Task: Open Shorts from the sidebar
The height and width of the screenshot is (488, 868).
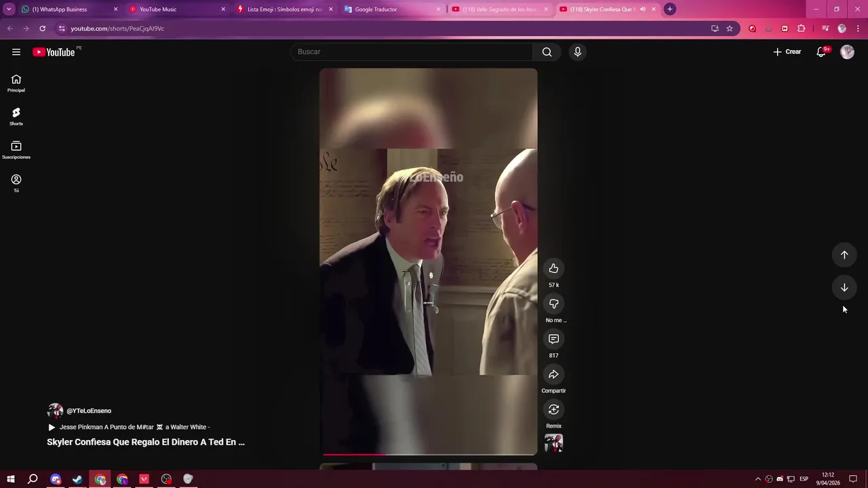Action: [x=16, y=117]
